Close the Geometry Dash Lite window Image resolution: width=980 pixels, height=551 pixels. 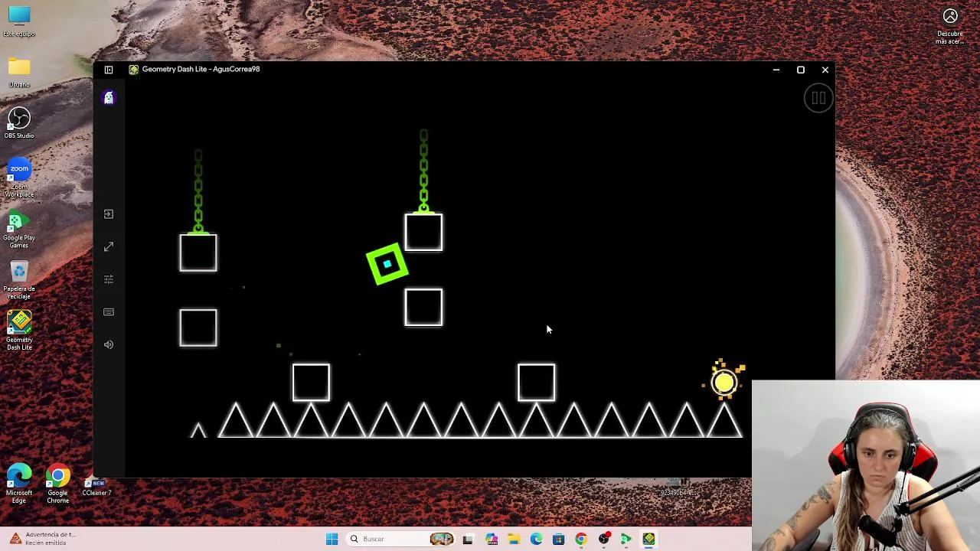825,70
